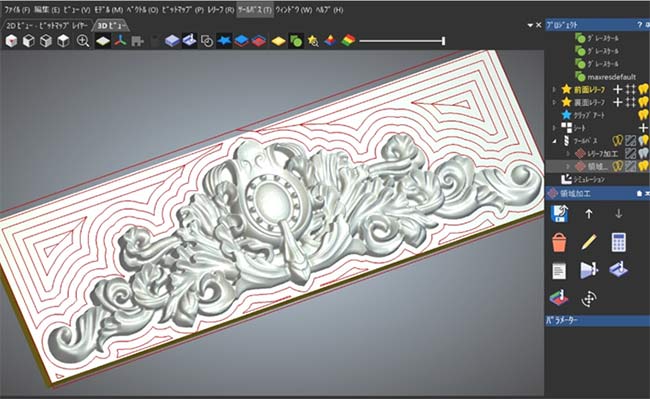
Task: Click the isometric view cube with red corner
Action: click(11, 41)
